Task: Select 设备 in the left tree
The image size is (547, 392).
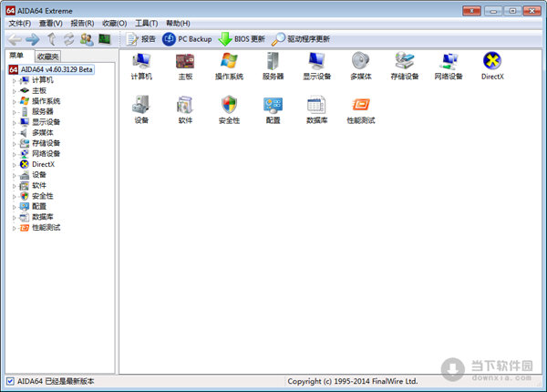Action: coord(39,175)
